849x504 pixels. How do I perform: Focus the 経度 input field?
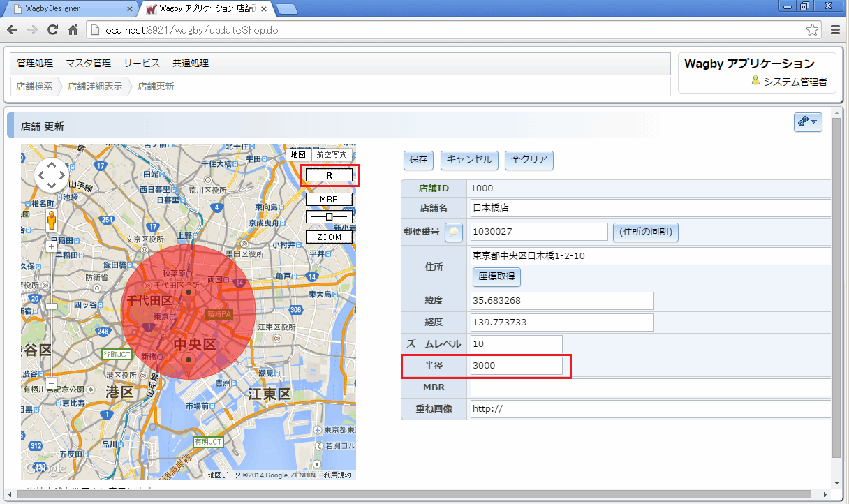point(561,323)
